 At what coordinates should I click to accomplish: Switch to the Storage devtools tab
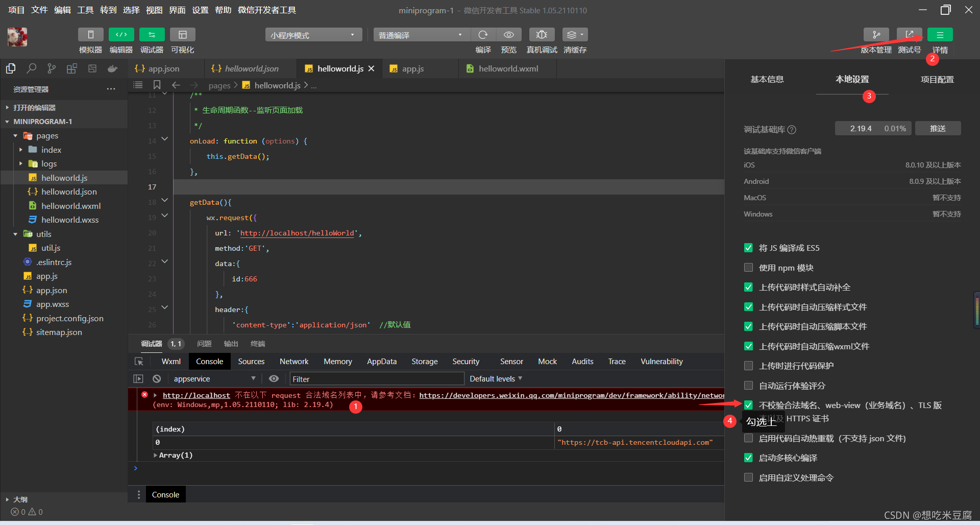pos(425,362)
